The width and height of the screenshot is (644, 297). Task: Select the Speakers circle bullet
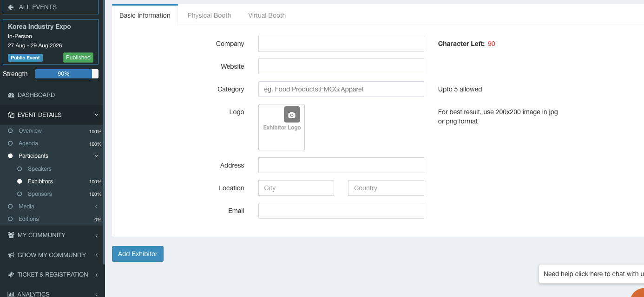20,169
